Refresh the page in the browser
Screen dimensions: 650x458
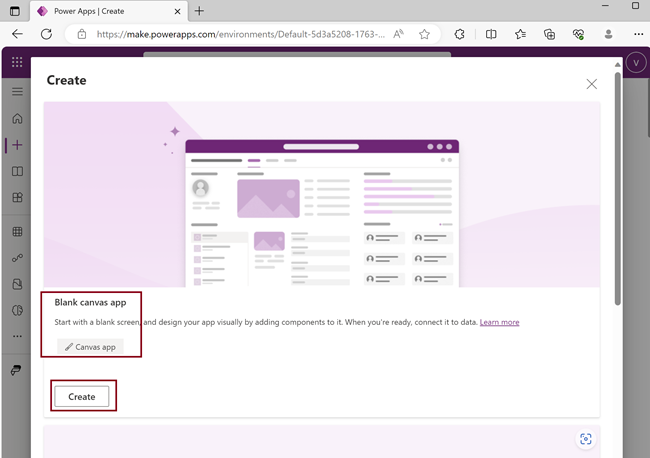tap(46, 34)
